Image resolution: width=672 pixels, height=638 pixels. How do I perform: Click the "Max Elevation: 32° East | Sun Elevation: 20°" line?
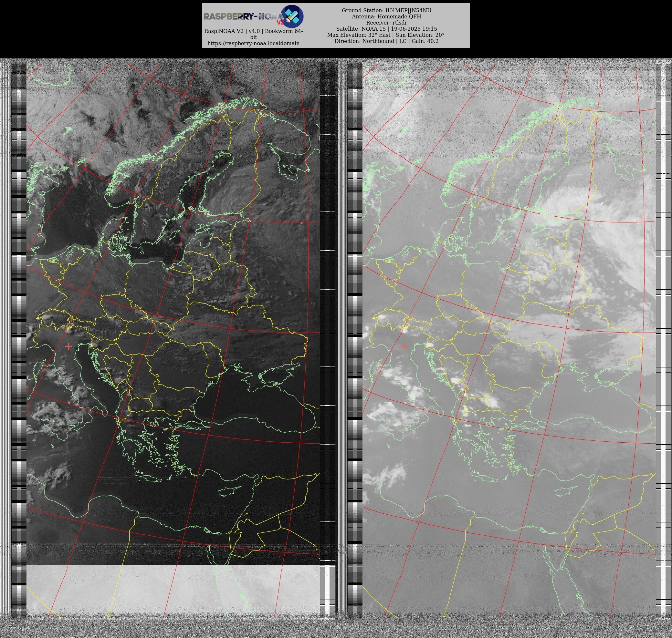click(x=386, y=35)
